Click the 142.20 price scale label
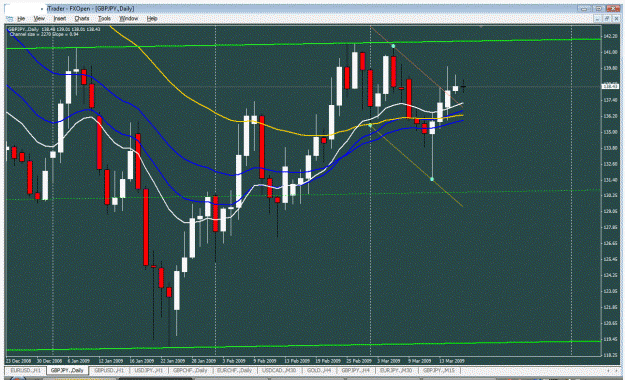The height and width of the screenshot is (380, 625). 611,36
